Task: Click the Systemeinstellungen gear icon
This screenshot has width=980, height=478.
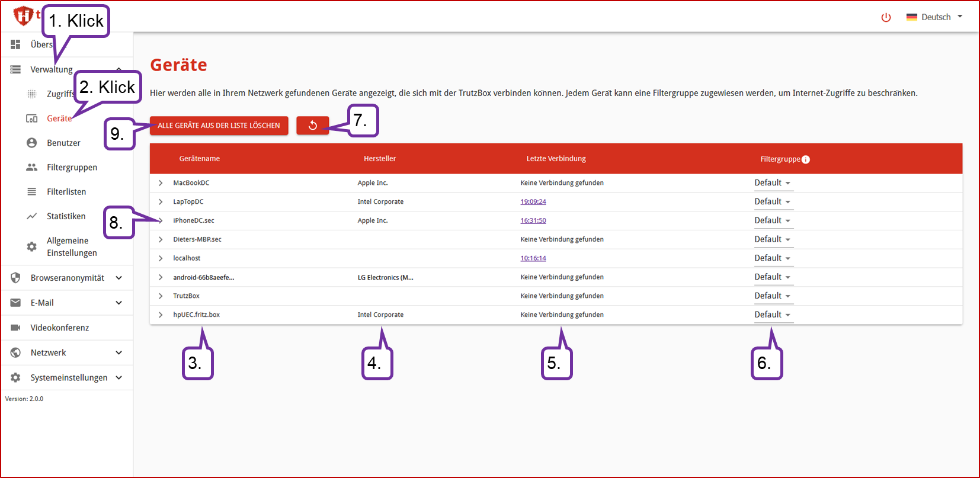Action: point(16,377)
